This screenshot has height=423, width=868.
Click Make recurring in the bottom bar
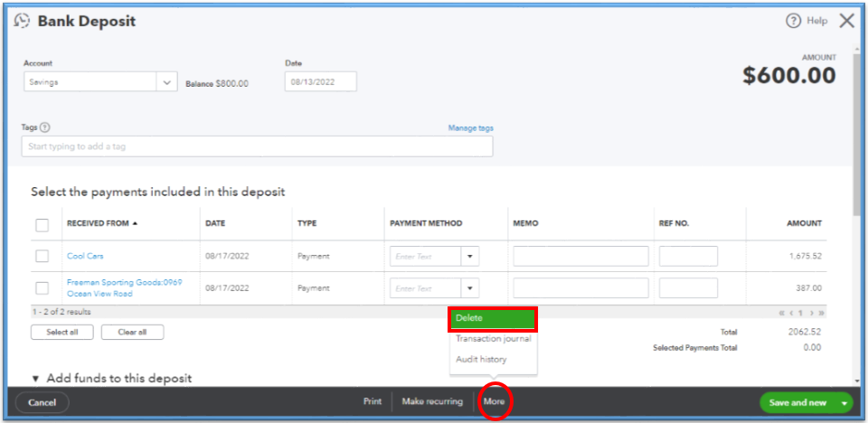tap(432, 401)
